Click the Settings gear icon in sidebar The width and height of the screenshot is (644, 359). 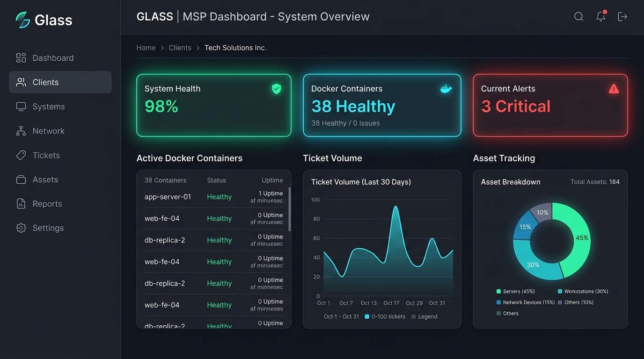point(21,228)
